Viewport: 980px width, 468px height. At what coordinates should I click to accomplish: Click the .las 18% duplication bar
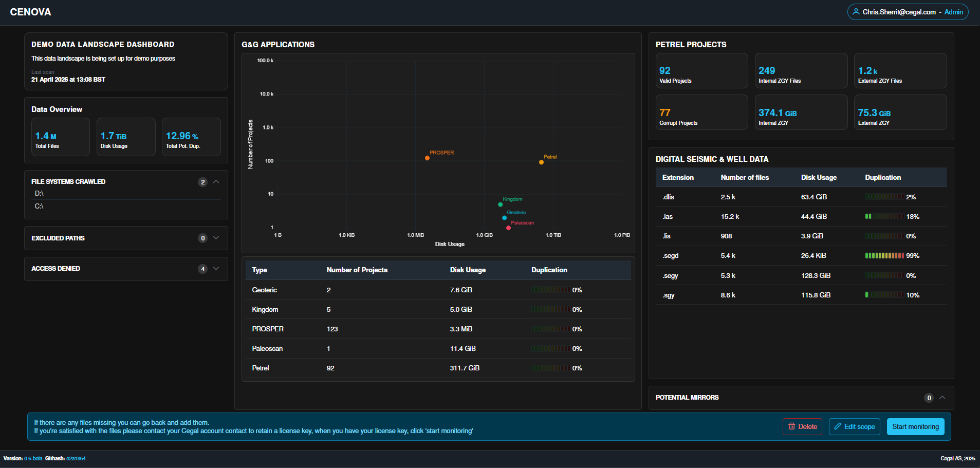point(884,216)
